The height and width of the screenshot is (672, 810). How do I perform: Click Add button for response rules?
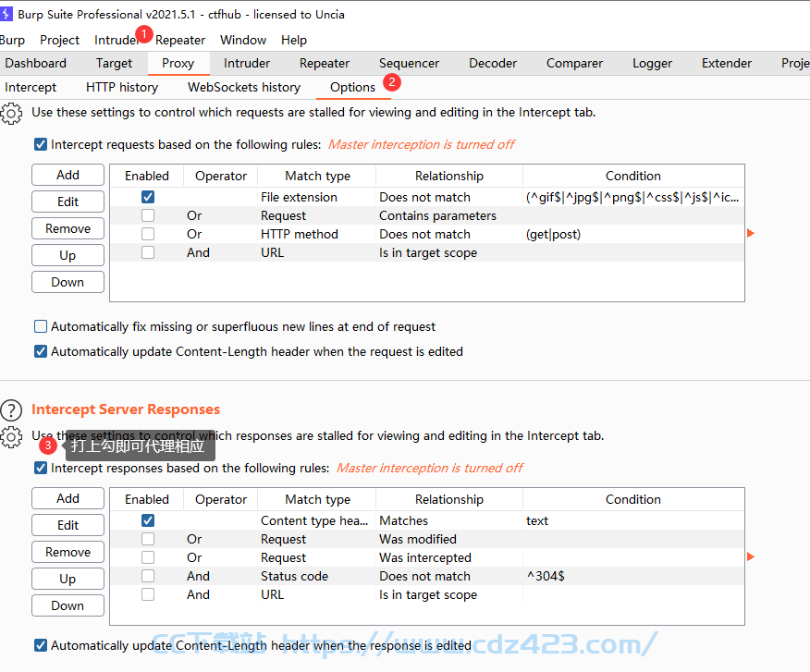point(67,498)
